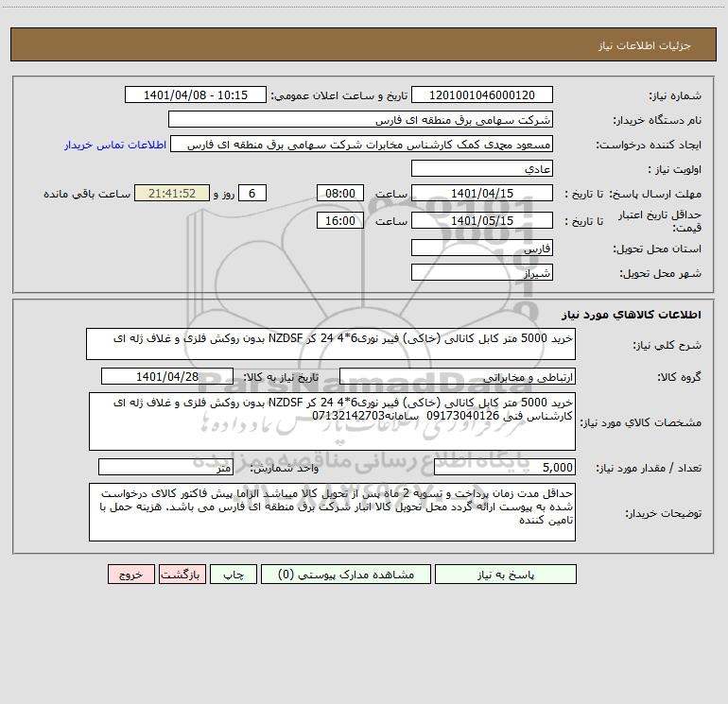The height and width of the screenshot is (704, 728).
Task: Click the 'گروه کالا:' label
Action: [679, 377]
